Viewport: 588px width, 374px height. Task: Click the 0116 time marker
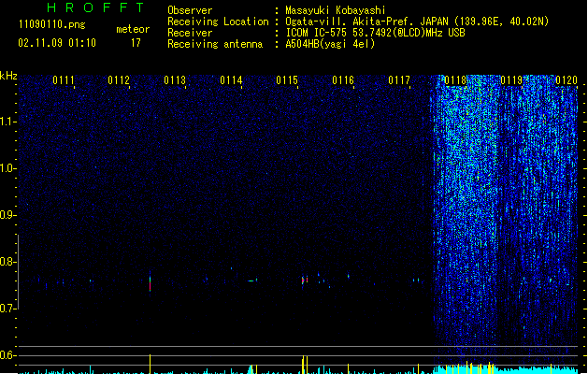point(343,80)
